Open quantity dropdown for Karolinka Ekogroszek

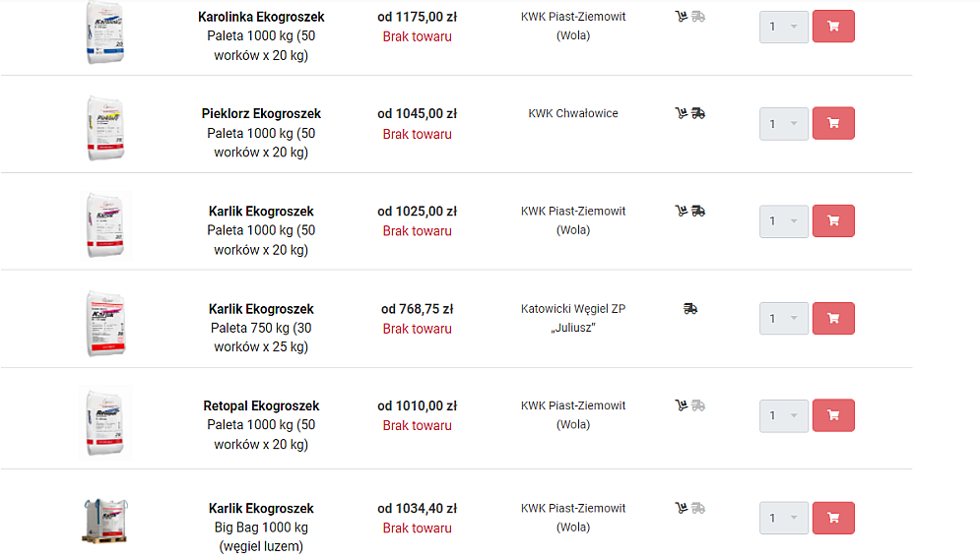pyautogui.click(x=784, y=27)
